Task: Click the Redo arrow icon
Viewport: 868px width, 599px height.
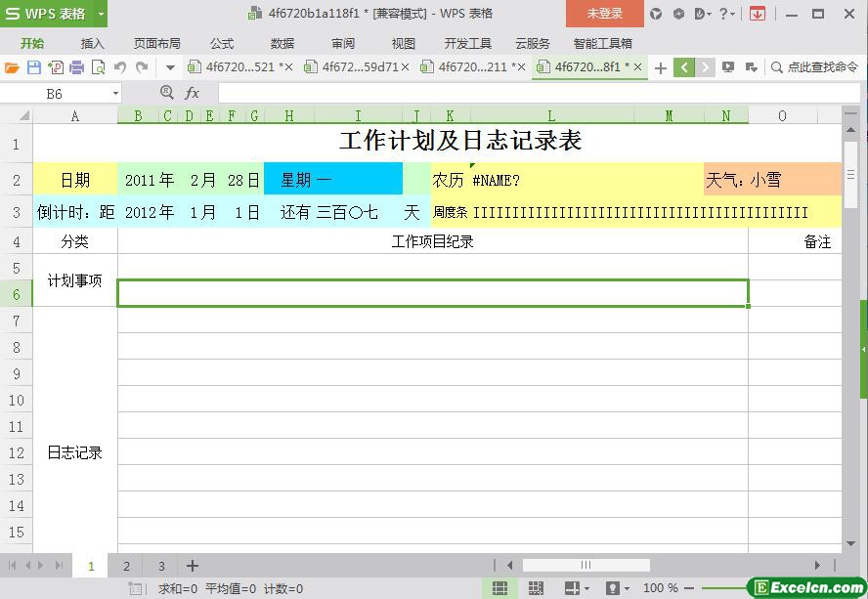Action: [142, 67]
